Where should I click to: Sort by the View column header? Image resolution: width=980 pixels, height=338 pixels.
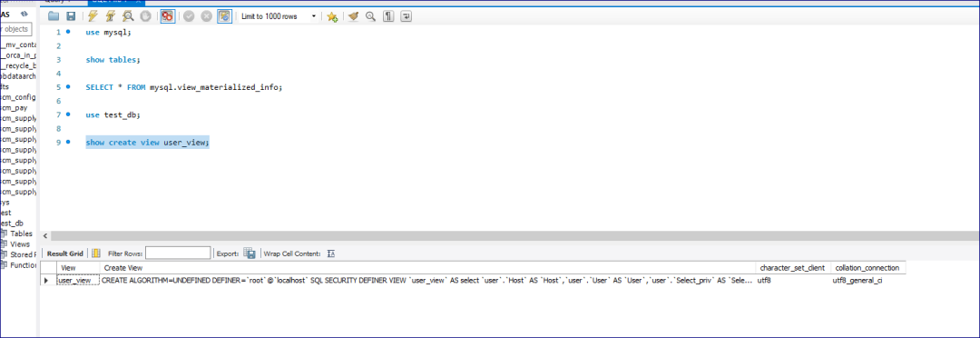point(78,267)
